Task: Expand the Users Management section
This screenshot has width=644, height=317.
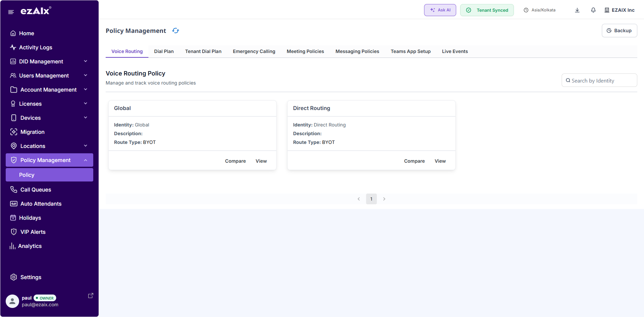Action: (x=45, y=75)
